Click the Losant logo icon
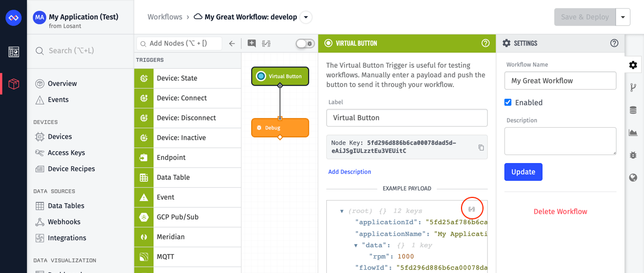Viewport: 644px width, 273px height. coord(13,18)
